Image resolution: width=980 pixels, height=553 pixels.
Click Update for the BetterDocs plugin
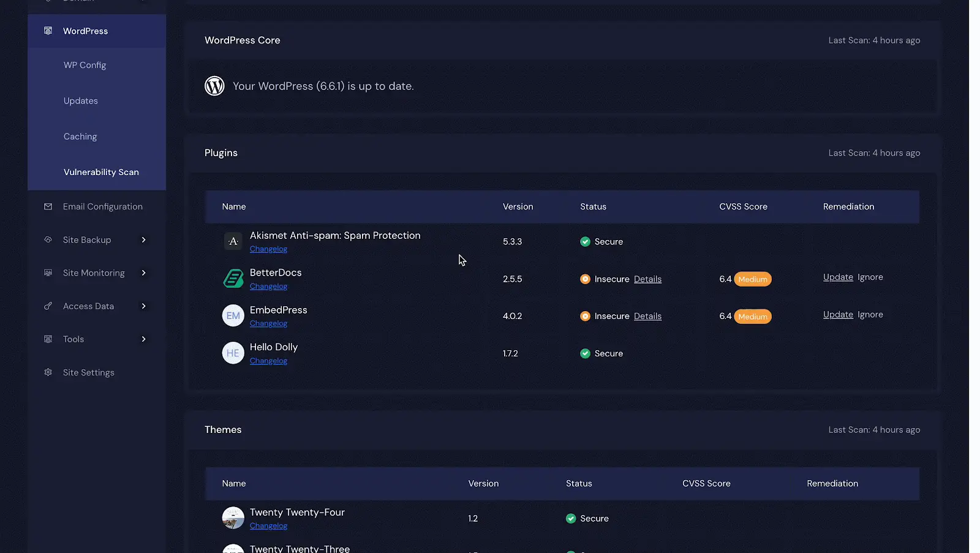(x=838, y=277)
